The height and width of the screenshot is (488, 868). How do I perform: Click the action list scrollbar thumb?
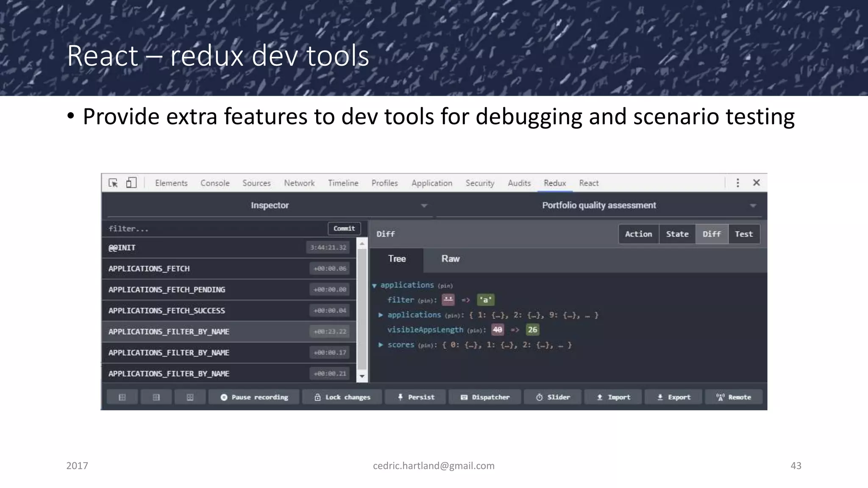pyautogui.click(x=362, y=309)
